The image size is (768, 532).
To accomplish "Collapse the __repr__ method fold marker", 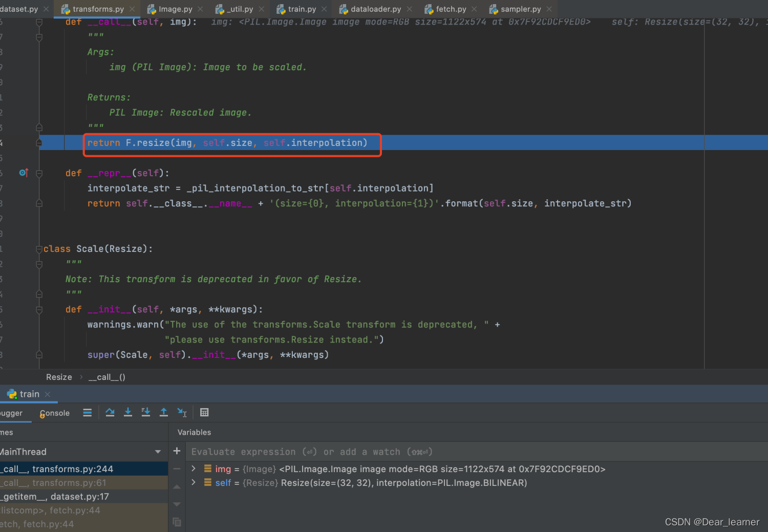I will click(x=39, y=173).
